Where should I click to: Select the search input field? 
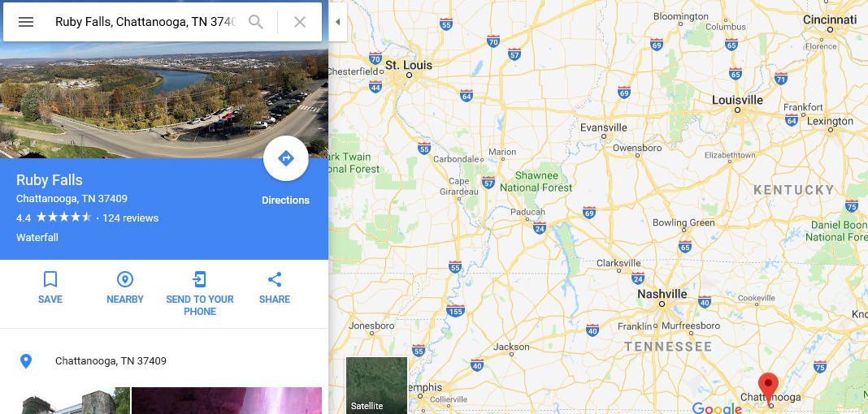click(x=145, y=22)
